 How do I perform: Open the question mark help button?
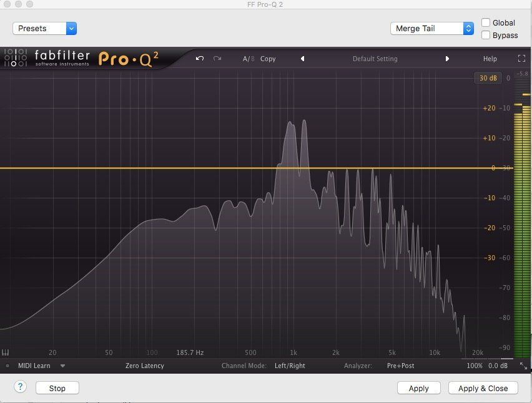(x=20, y=387)
